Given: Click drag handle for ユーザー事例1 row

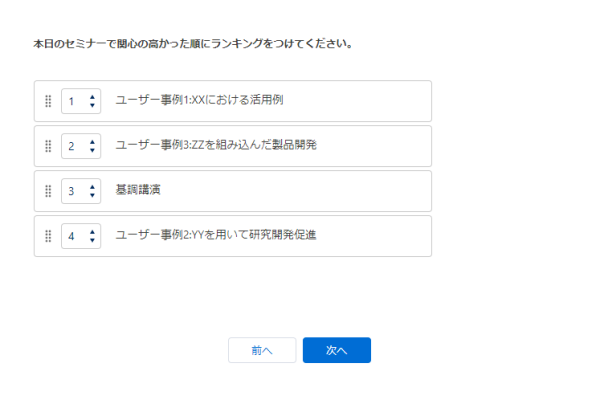Looking at the screenshot, I should (x=48, y=101).
